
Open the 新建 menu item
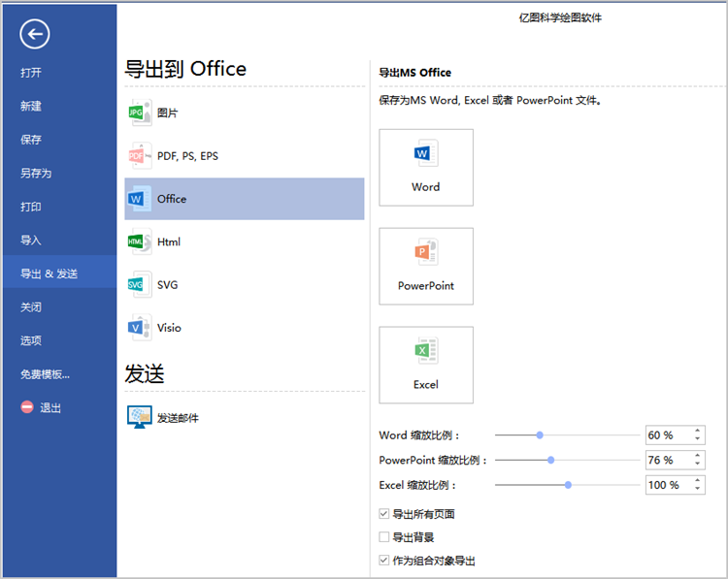[x=31, y=107]
